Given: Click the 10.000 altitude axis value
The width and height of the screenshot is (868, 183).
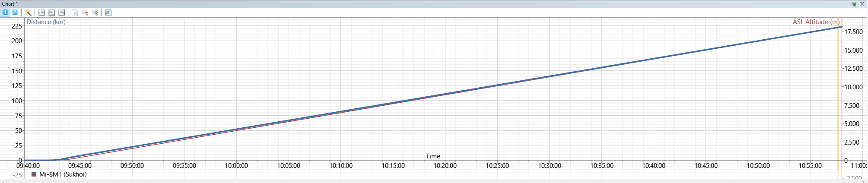Looking at the screenshot, I should (x=853, y=87).
